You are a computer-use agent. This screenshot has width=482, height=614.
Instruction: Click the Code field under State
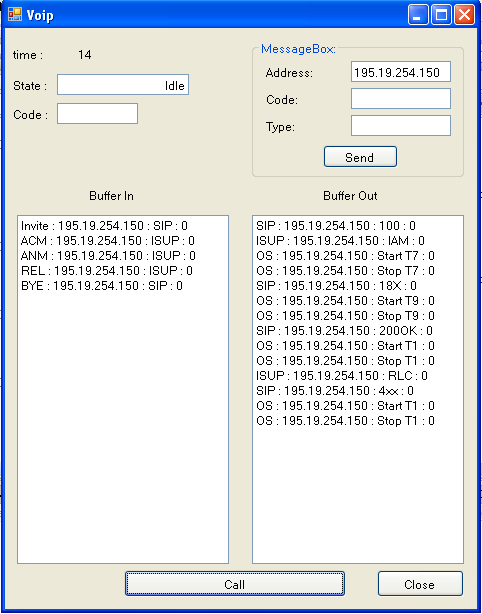pyautogui.click(x=97, y=114)
